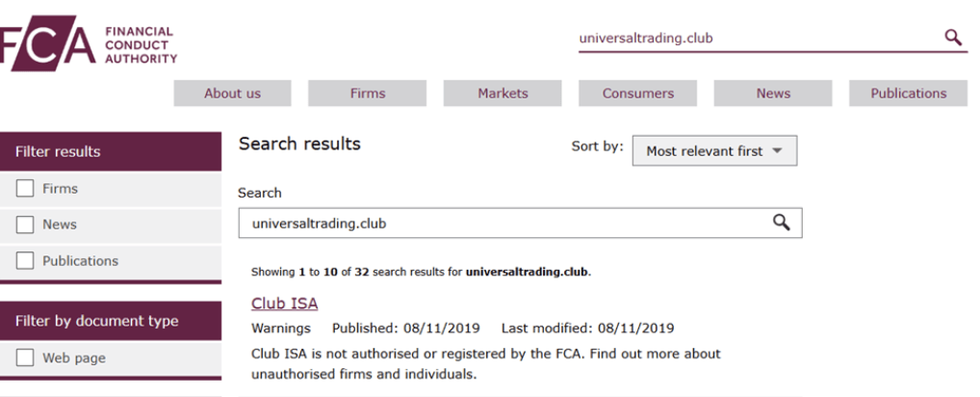Go to the Markets section
This screenshot has height=397, width=980.
coord(503,93)
